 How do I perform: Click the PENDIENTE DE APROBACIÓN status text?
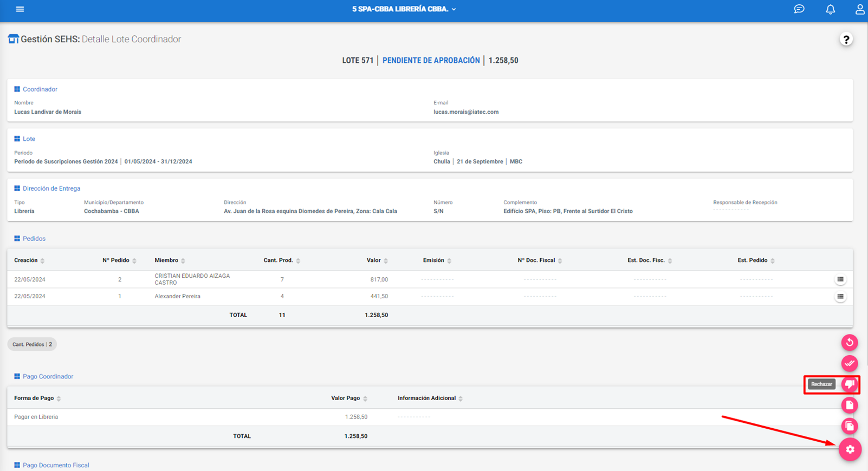431,61
